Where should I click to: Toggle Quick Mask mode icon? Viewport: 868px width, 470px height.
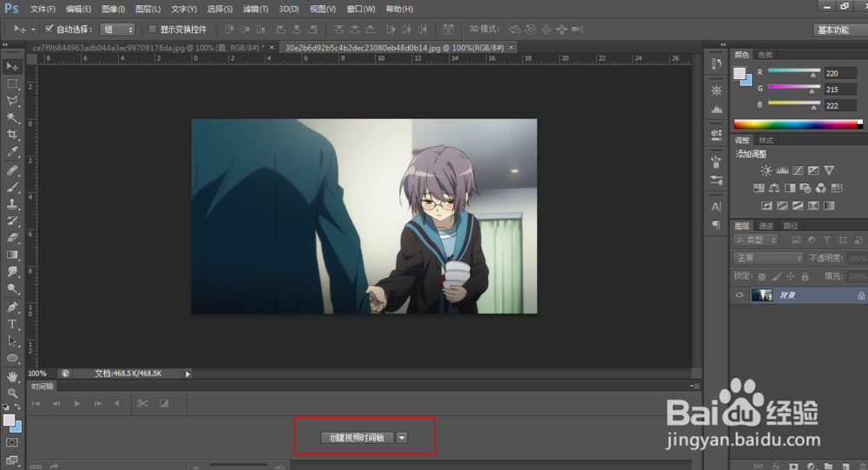coord(12,443)
